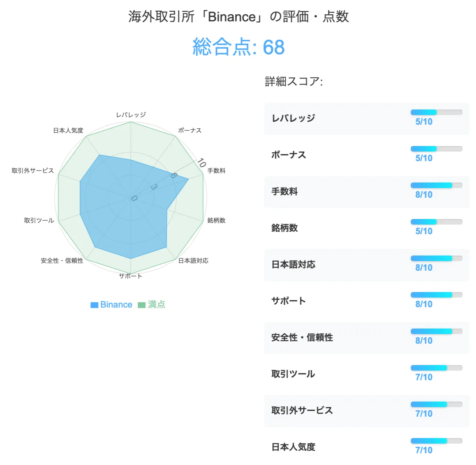Screen dimensions: 476x465
Task: Click the green 満点 legend color box
Action: coord(142,305)
